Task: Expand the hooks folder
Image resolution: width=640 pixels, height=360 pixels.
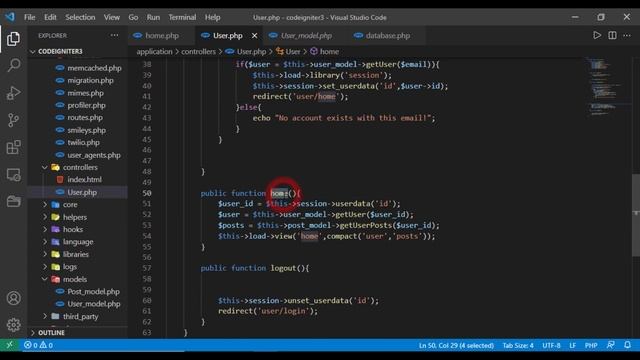Action: tap(73, 229)
